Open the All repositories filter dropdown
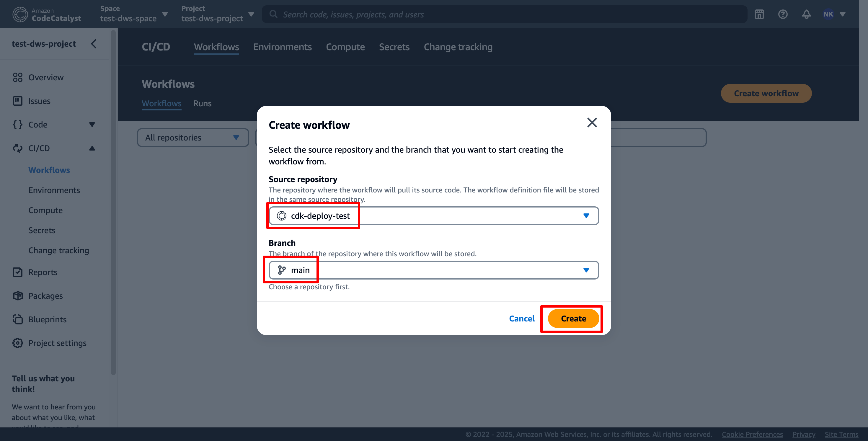This screenshot has width=868, height=441. coord(193,138)
